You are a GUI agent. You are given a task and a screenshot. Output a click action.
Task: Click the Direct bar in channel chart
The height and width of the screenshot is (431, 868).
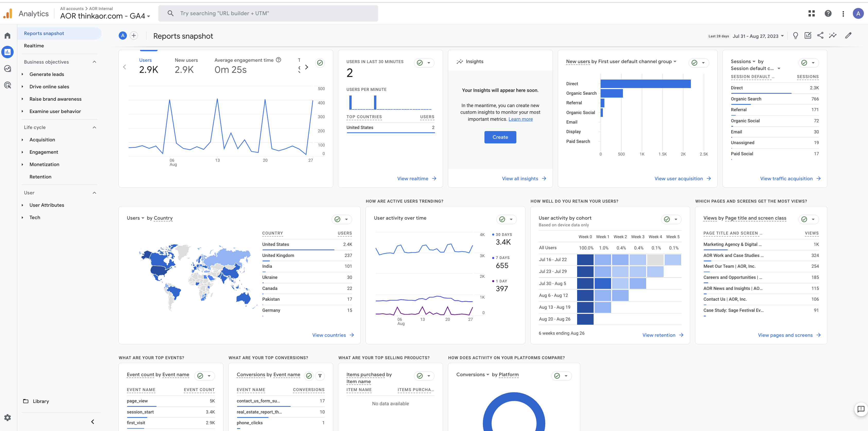645,84
